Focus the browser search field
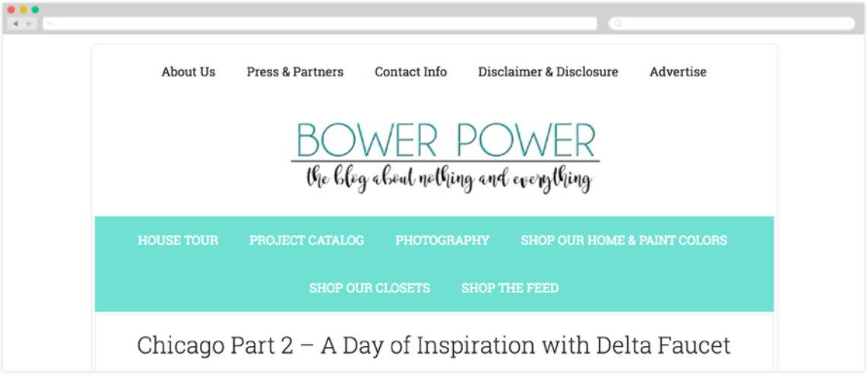 click(x=732, y=24)
